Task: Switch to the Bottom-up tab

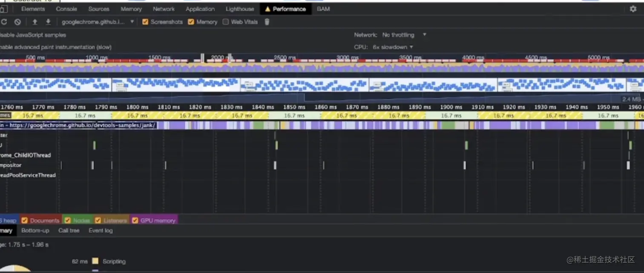Action: (35, 230)
